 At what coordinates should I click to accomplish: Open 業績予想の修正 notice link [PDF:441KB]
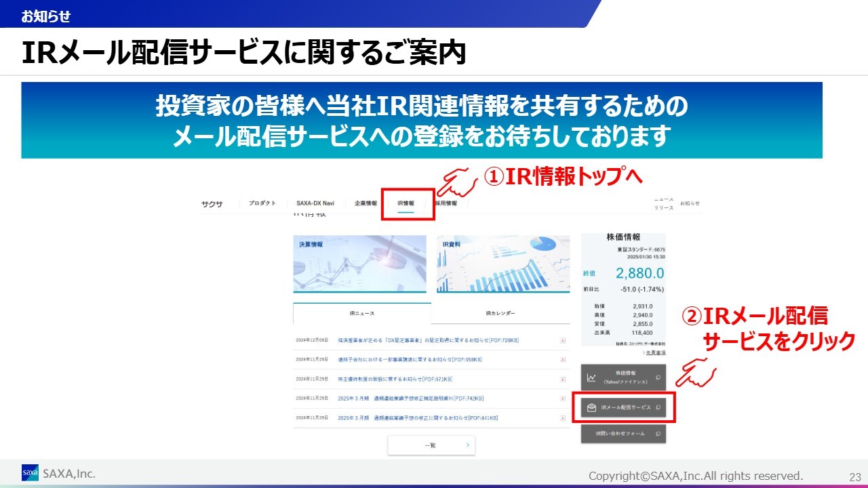point(418,418)
